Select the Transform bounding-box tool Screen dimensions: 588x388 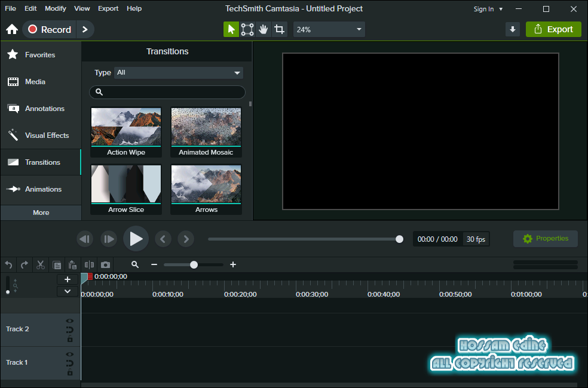point(247,29)
